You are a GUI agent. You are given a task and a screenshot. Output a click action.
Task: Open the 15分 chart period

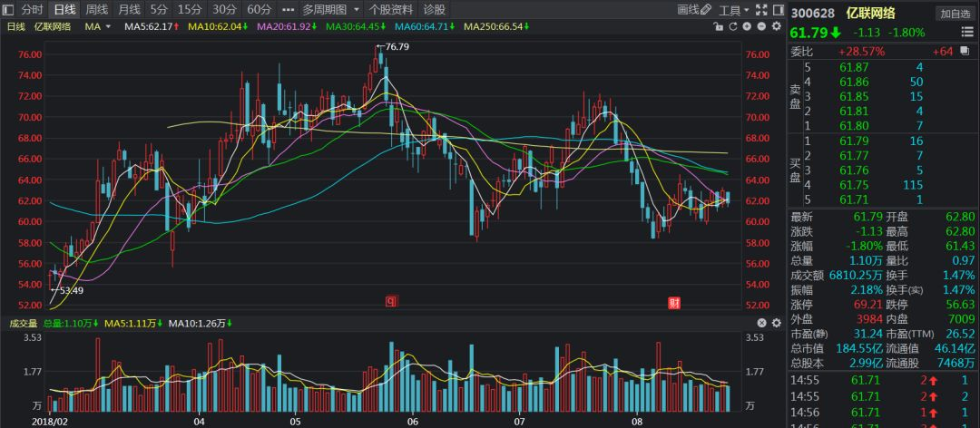190,9
